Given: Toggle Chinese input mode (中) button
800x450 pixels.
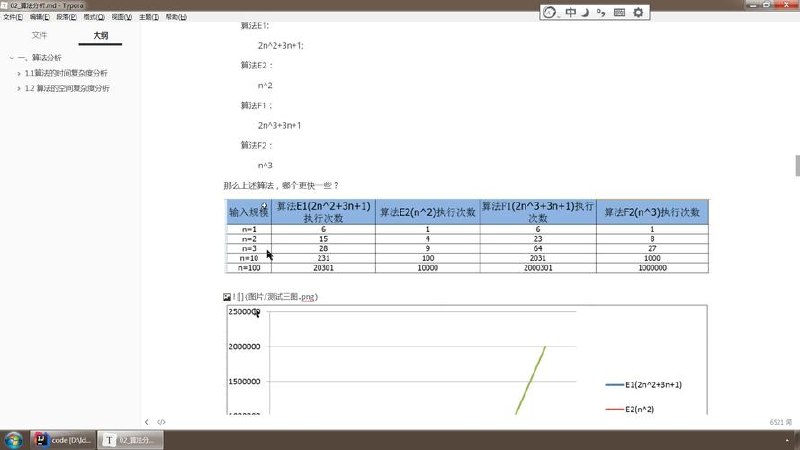Looking at the screenshot, I should click(570, 12).
